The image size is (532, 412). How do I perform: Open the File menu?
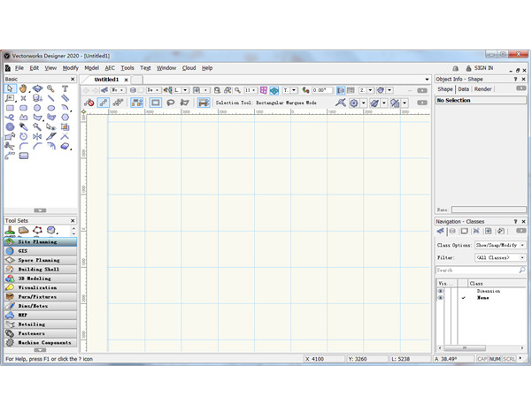19,68
